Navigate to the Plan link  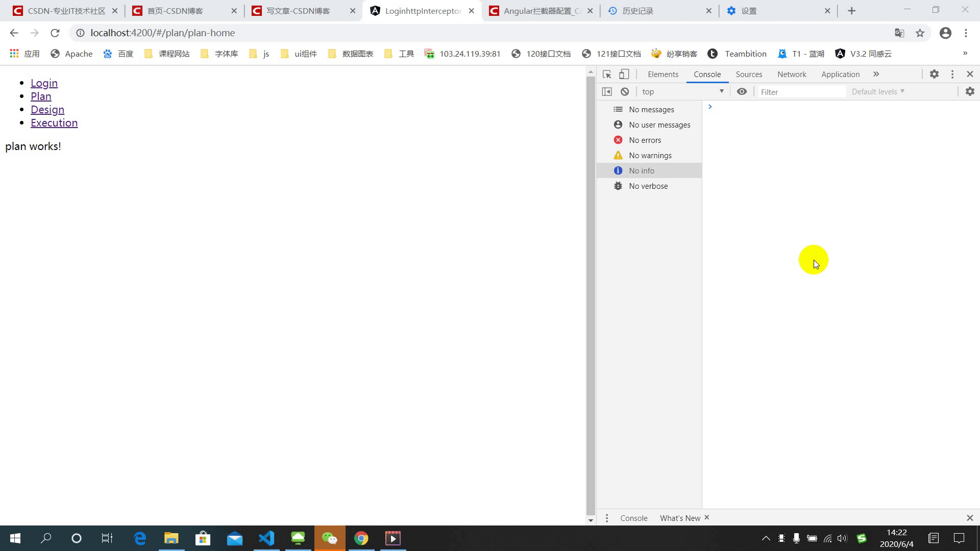tap(41, 96)
